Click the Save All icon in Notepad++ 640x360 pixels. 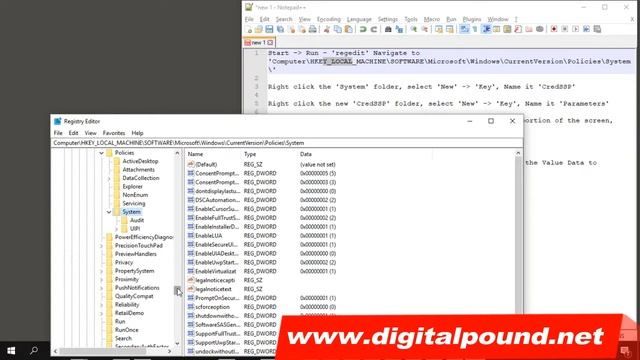[280, 29]
